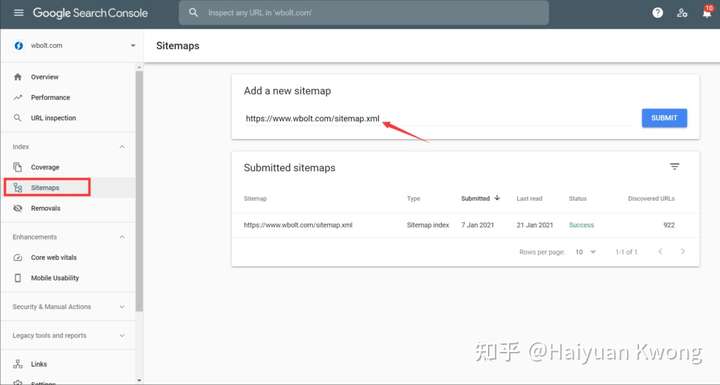Open Coverage report in the sidebar
The height and width of the screenshot is (385, 720).
coord(45,167)
